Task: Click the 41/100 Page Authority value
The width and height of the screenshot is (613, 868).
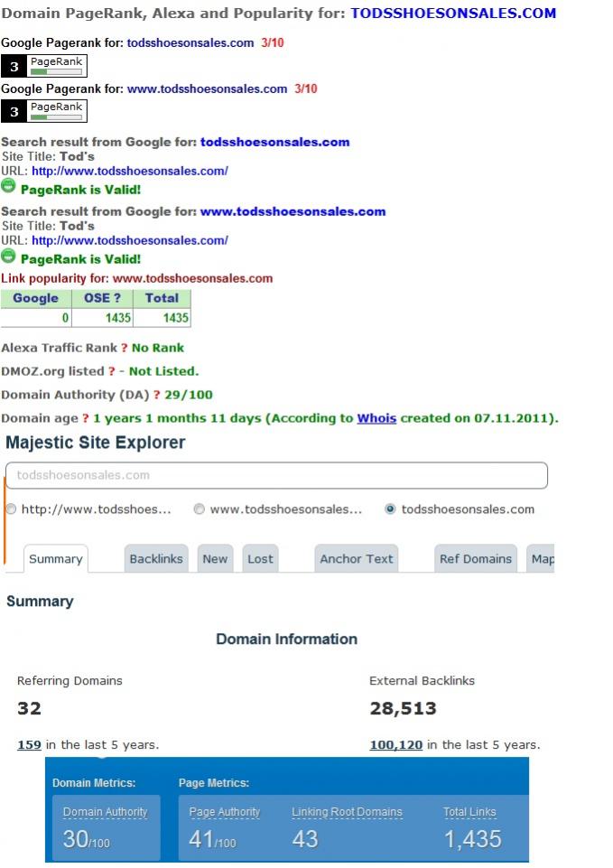Action: click(212, 839)
